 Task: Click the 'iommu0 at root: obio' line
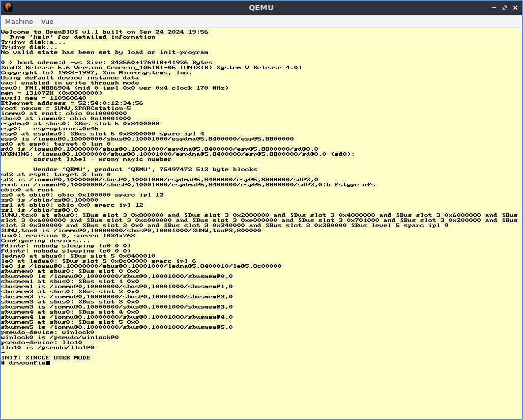[x=64, y=114]
